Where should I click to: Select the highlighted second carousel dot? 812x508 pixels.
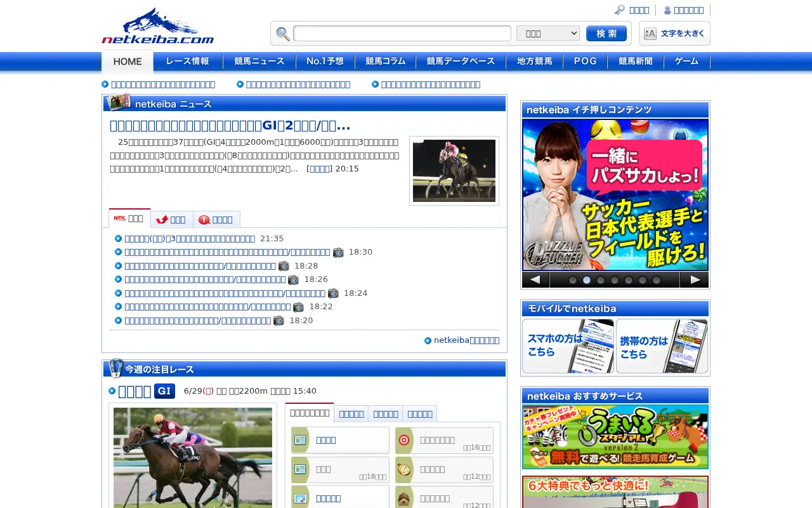(587, 280)
